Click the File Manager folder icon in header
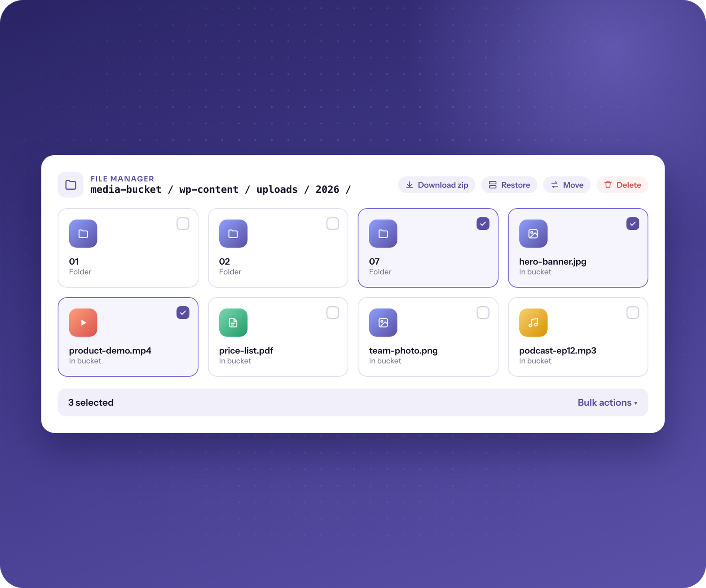Screen dimensions: 706x588 pos(71,184)
